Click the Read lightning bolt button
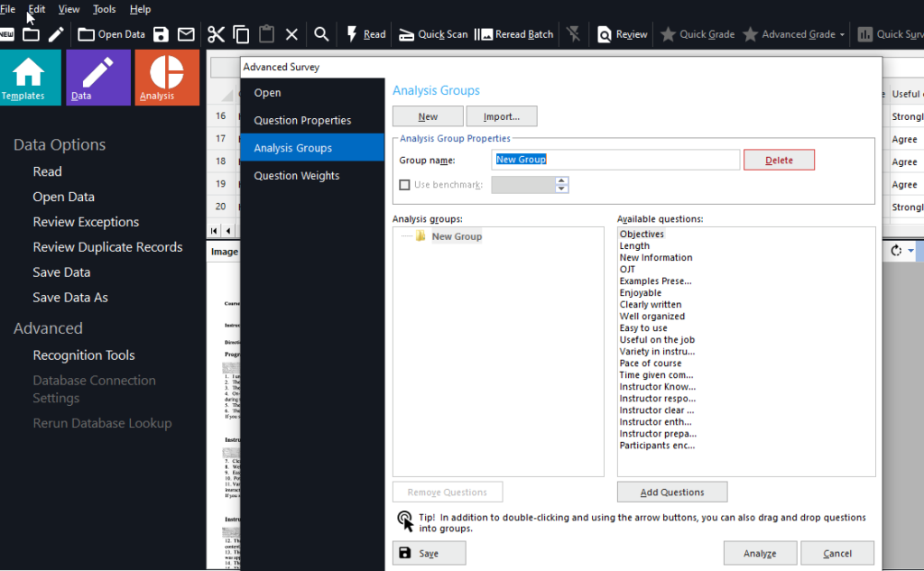Image resolution: width=924 pixels, height=571 pixels. 366,34
